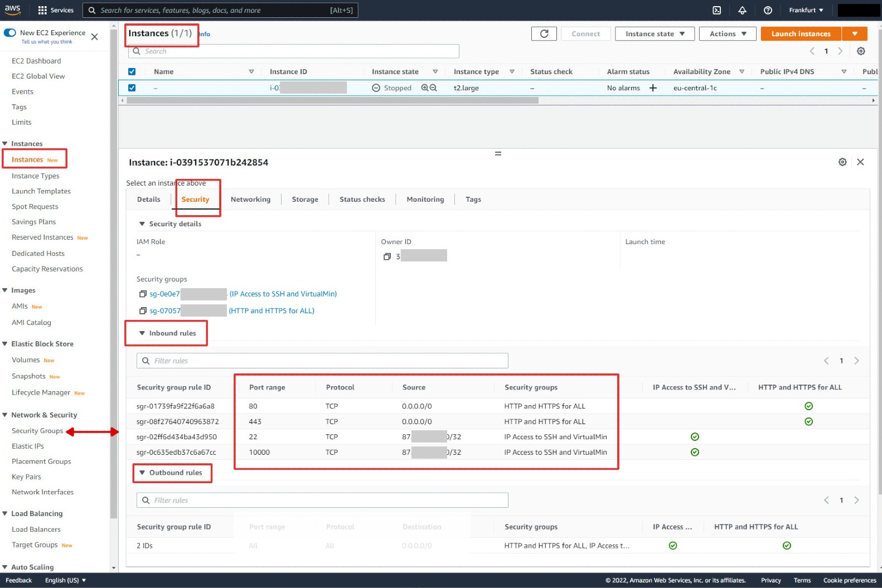
Task: Open Key Pairs in the sidebar
Action: click(26, 477)
